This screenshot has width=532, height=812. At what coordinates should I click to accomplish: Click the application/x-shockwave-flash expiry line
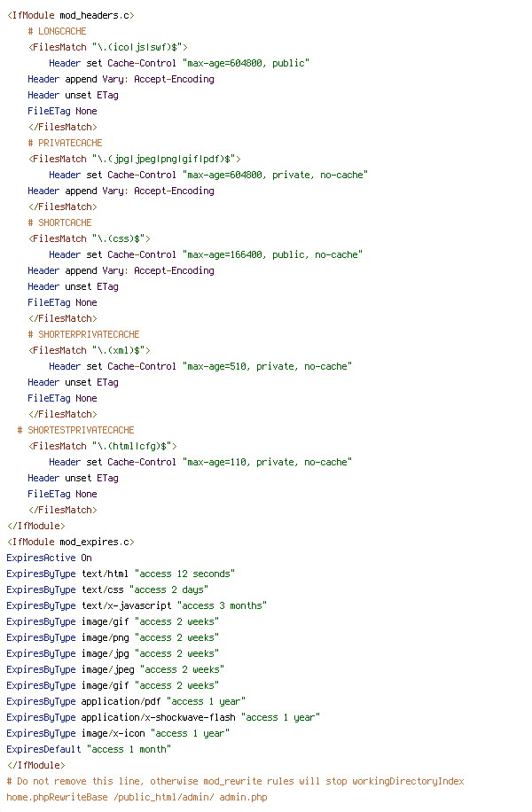163,718
